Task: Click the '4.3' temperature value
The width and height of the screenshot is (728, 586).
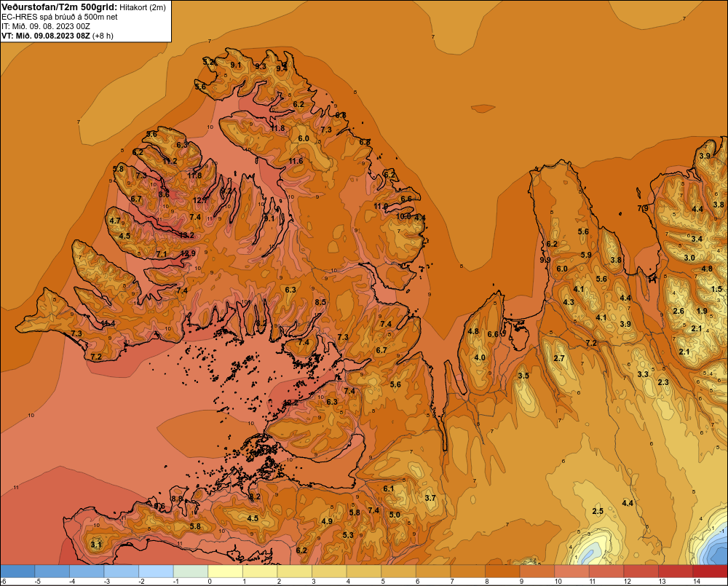Action: click(569, 302)
